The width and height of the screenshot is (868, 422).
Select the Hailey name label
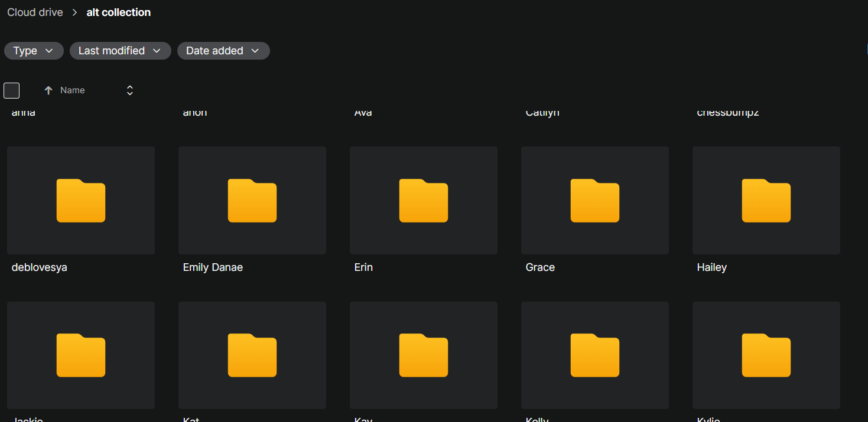pos(711,267)
